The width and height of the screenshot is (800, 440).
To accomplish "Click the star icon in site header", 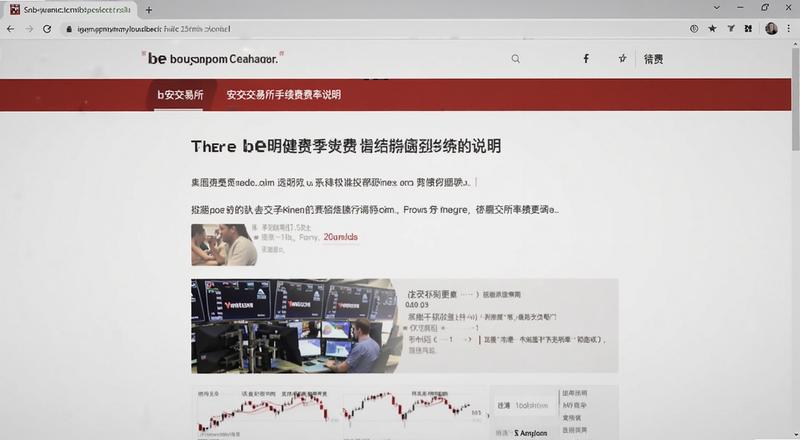I will [x=622, y=59].
